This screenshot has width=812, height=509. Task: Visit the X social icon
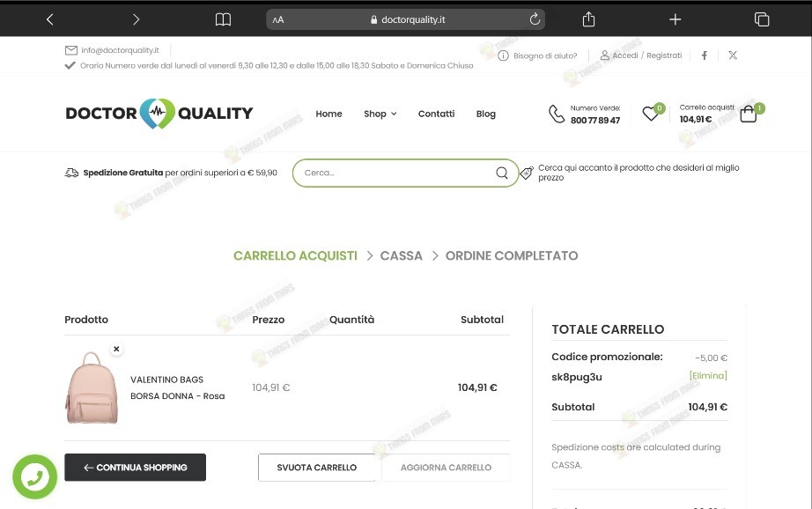click(733, 55)
